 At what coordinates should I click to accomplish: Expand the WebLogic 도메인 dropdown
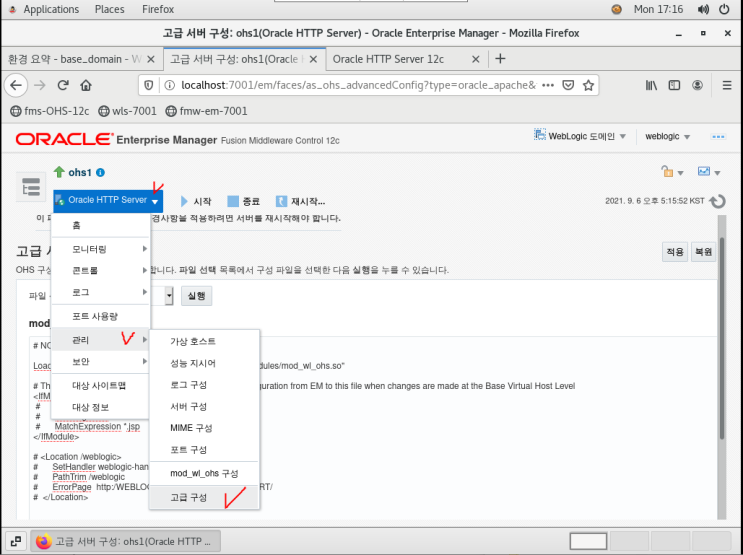[x=580, y=136]
